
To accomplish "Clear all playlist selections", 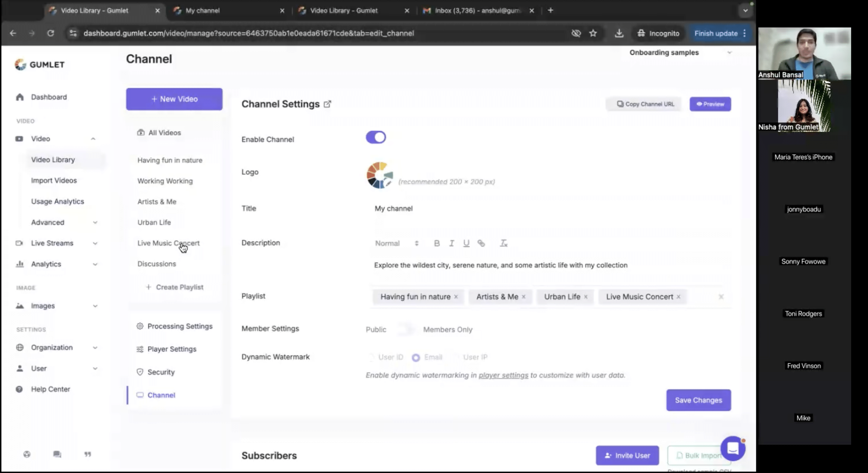I will (721, 297).
